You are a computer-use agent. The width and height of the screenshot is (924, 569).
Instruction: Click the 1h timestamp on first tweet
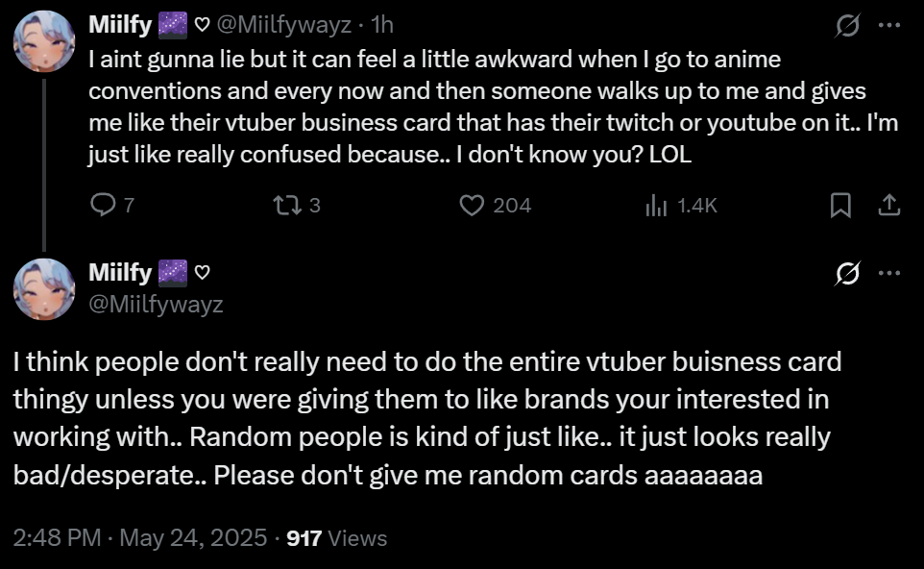382,23
